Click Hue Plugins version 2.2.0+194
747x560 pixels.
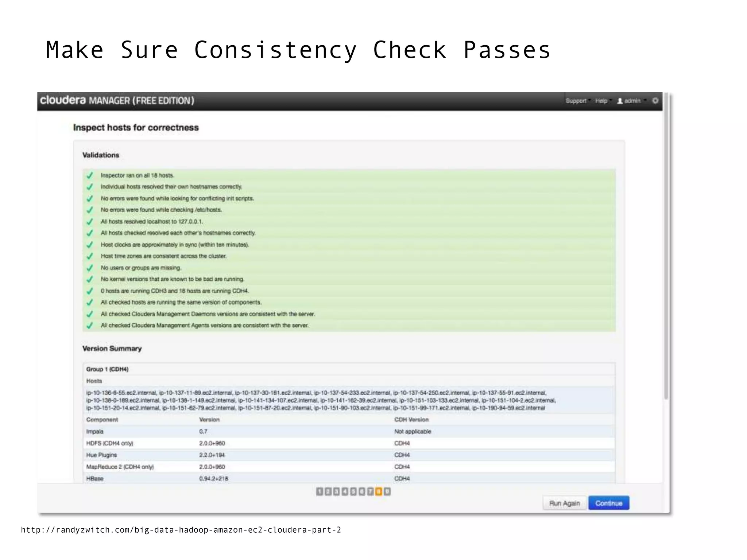click(x=212, y=455)
